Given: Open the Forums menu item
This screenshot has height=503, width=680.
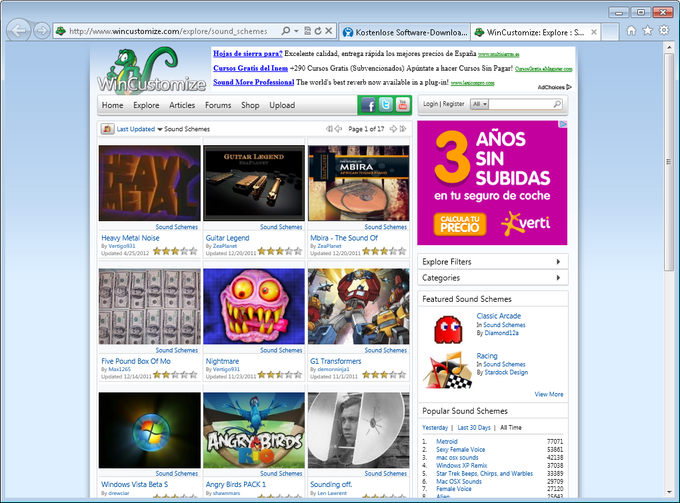Looking at the screenshot, I should pos(218,105).
